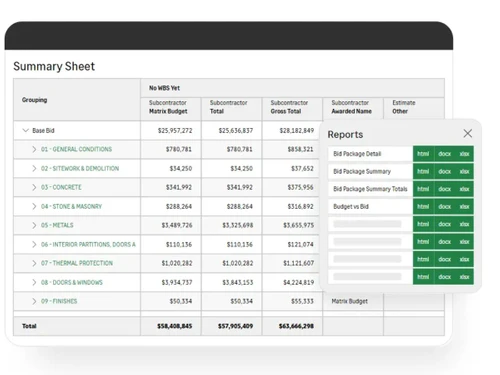Open 03 - CONCRETE link

click(61, 187)
